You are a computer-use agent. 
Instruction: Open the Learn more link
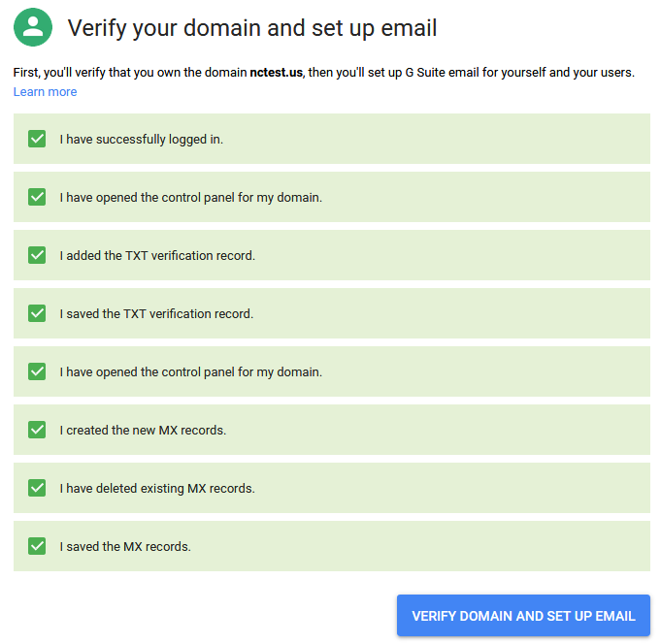click(45, 92)
